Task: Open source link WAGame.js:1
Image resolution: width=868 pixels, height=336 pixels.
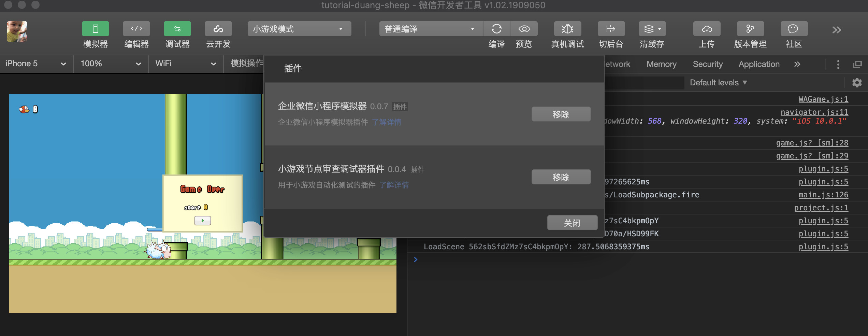Action: pos(823,99)
